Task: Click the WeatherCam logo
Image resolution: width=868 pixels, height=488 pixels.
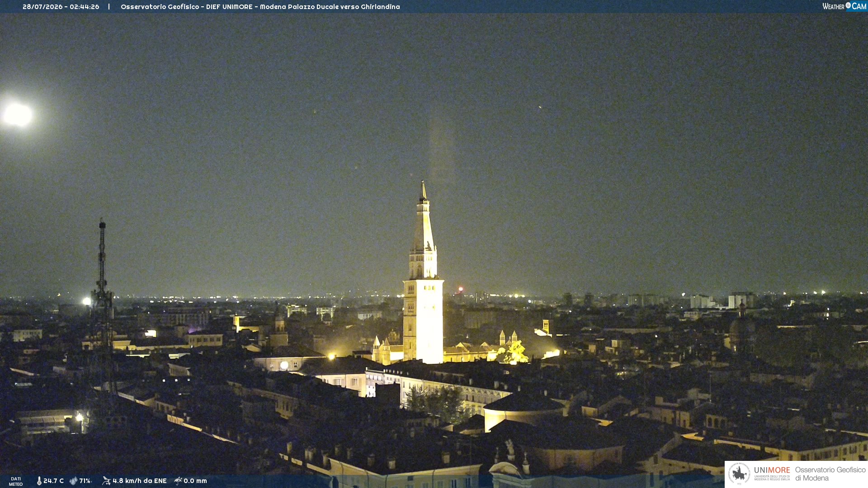Action: click(x=844, y=6)
